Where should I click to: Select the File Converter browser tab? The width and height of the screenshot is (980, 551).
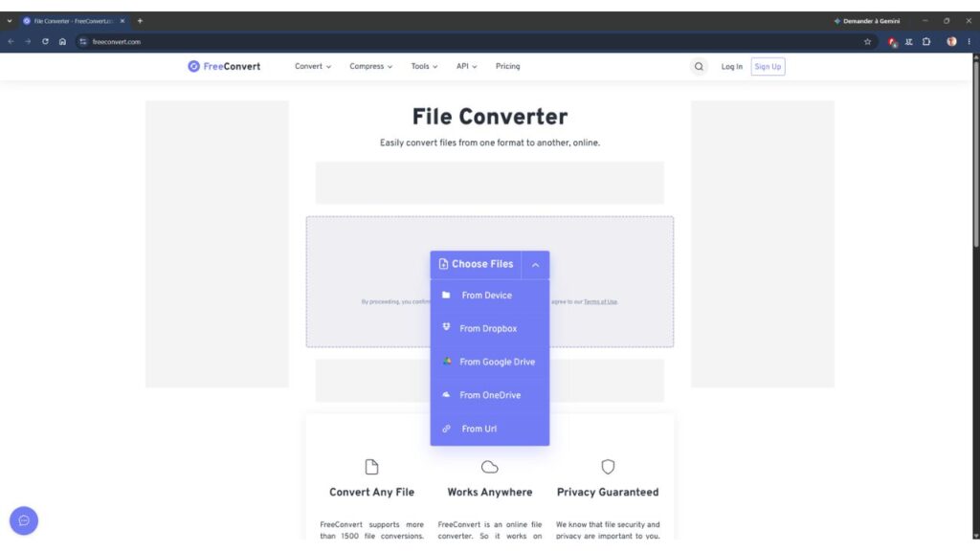73,21
